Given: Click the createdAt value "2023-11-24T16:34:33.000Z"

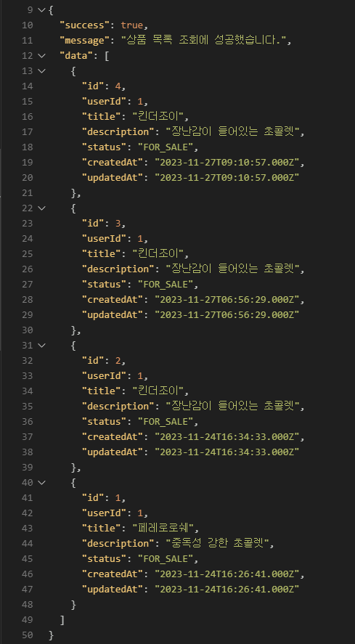Looking at the screenshot, I should pos(227,437).
